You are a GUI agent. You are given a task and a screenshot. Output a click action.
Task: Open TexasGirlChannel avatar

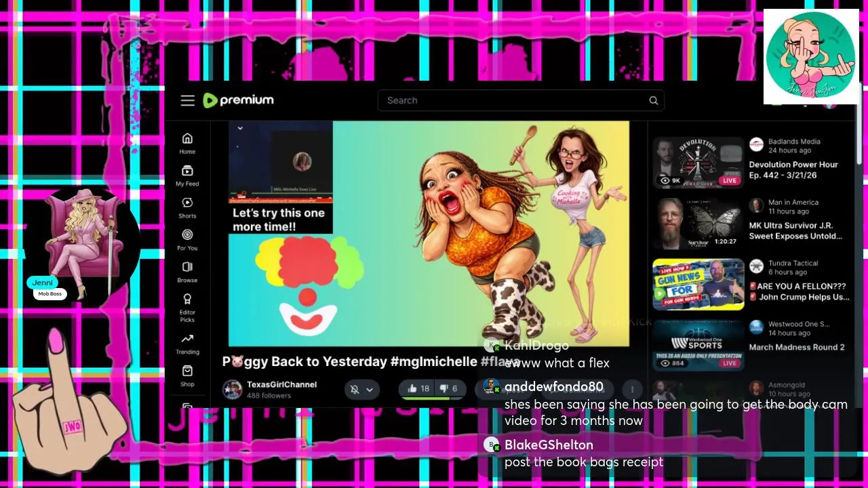[233, 389]
